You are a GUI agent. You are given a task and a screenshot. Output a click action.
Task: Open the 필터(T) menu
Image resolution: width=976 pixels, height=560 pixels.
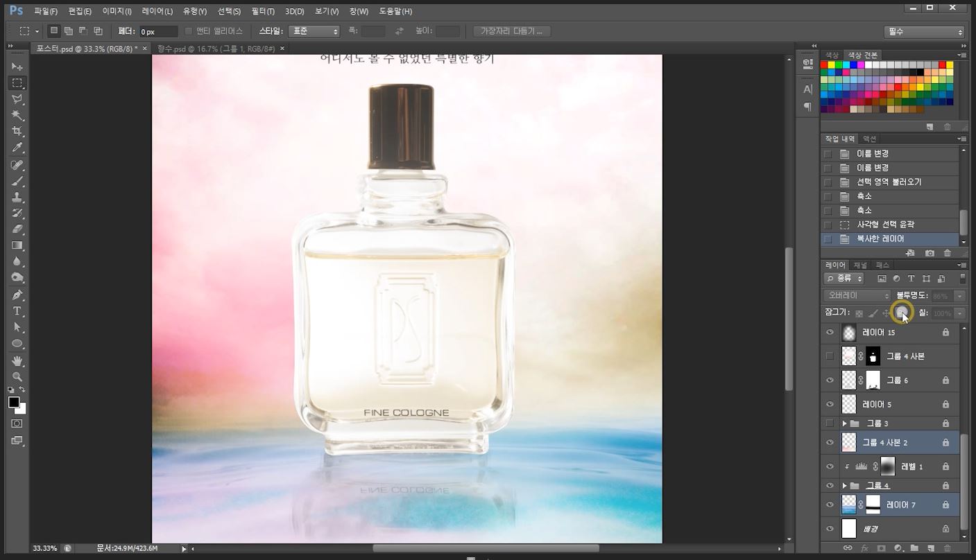263,11
